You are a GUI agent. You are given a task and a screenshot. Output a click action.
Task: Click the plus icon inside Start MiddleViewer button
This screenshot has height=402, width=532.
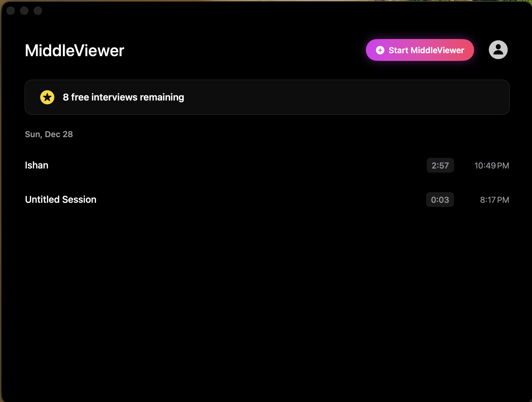click(x=380, y=50)
